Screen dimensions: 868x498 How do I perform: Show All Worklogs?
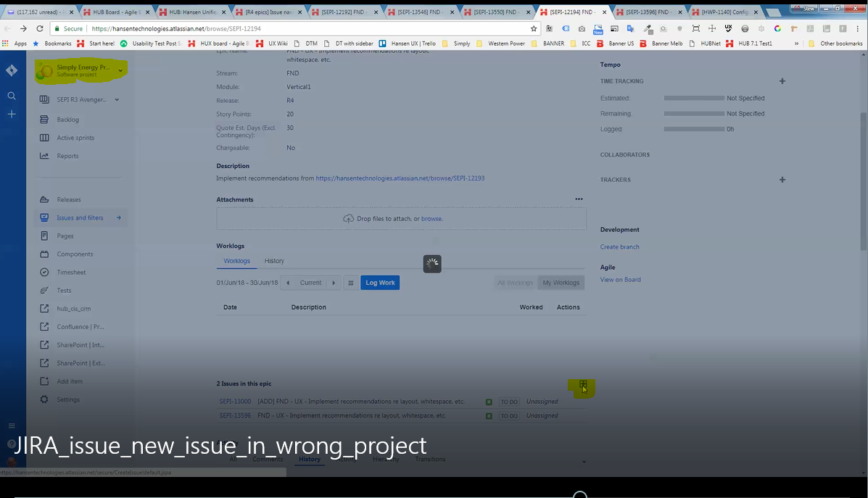click(515, 283)
